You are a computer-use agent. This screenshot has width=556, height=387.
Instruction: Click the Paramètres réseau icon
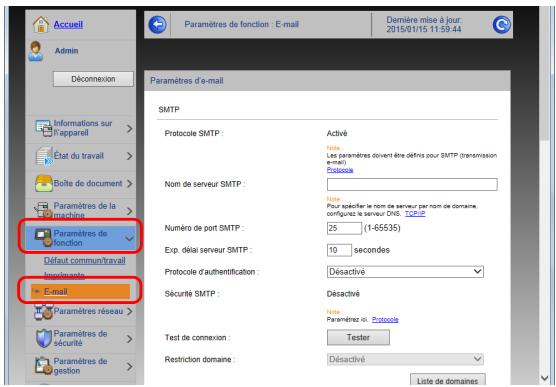coord(43,311)
